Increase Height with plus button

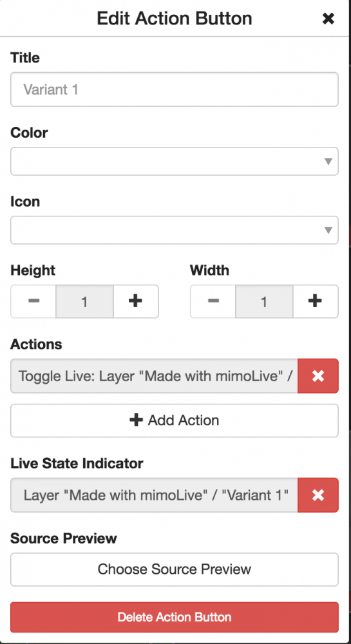point(136,301)
